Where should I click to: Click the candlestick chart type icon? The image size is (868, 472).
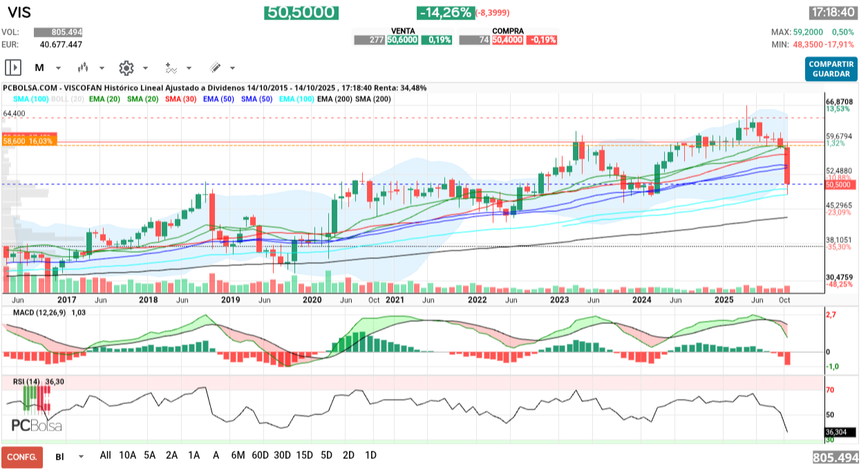click(84, 68)
